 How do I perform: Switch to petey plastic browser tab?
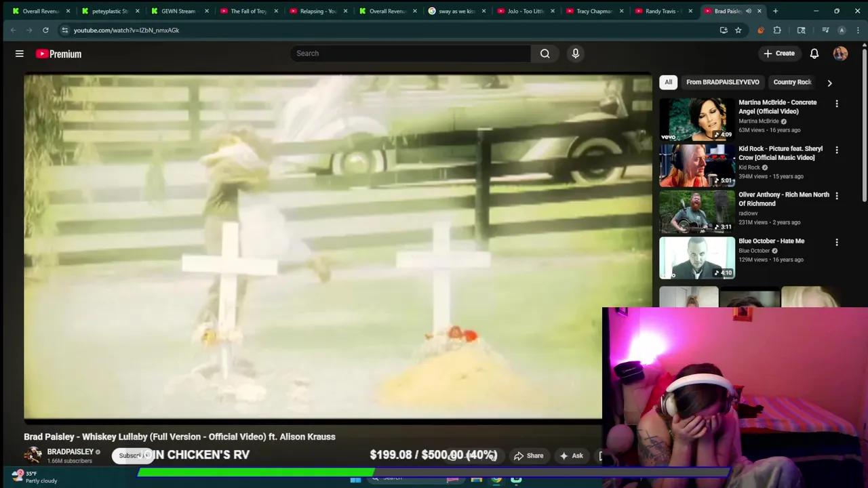tap(108, 11)
